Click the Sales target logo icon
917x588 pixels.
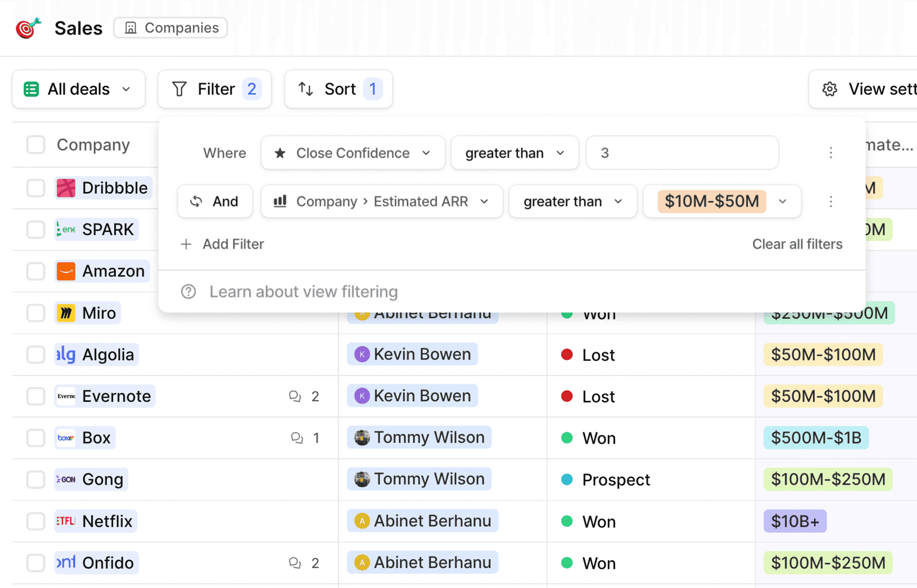point(27,28)
